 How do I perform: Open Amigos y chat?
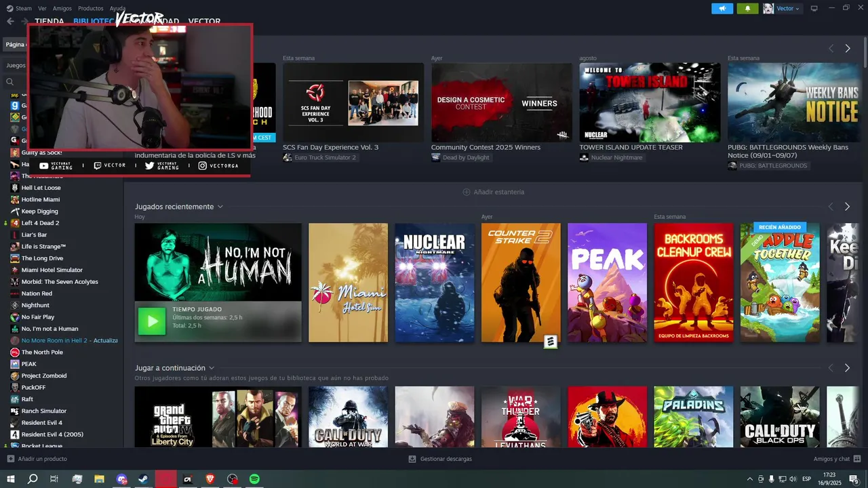837,459
